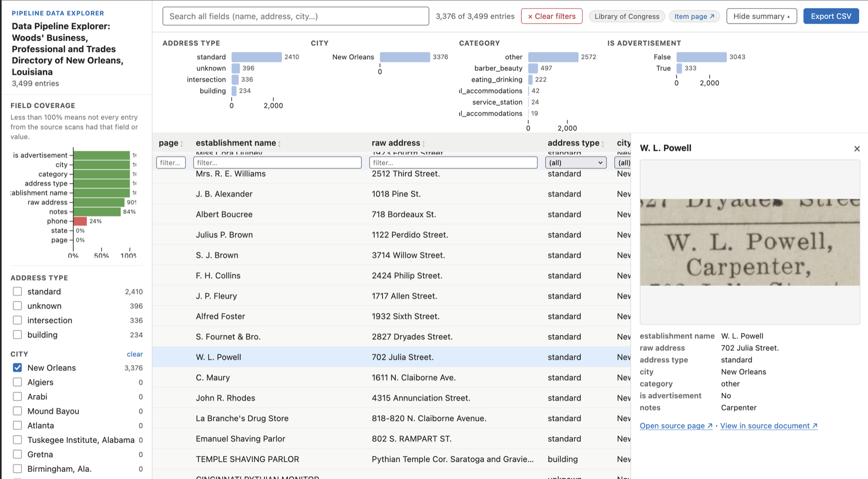Viewport: 868px width, 479px height.
Task: Check the standard address type filter
Action: point(17,292)
